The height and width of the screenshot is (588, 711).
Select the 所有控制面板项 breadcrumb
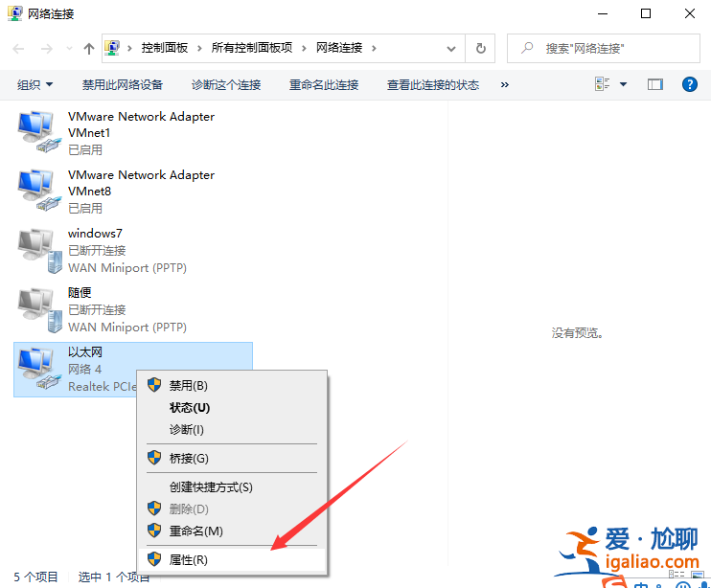[x=252, y=48]
